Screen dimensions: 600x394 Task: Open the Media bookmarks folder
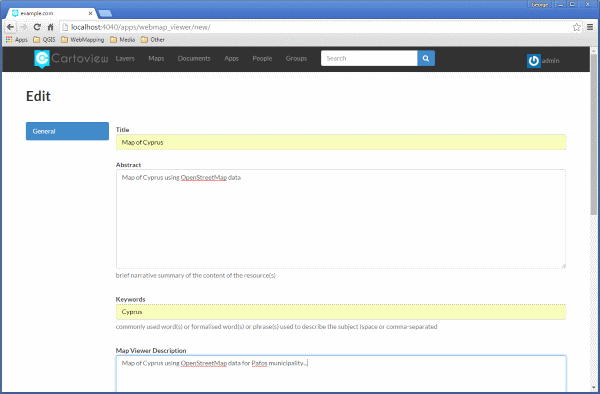click(x=122, y=40)
